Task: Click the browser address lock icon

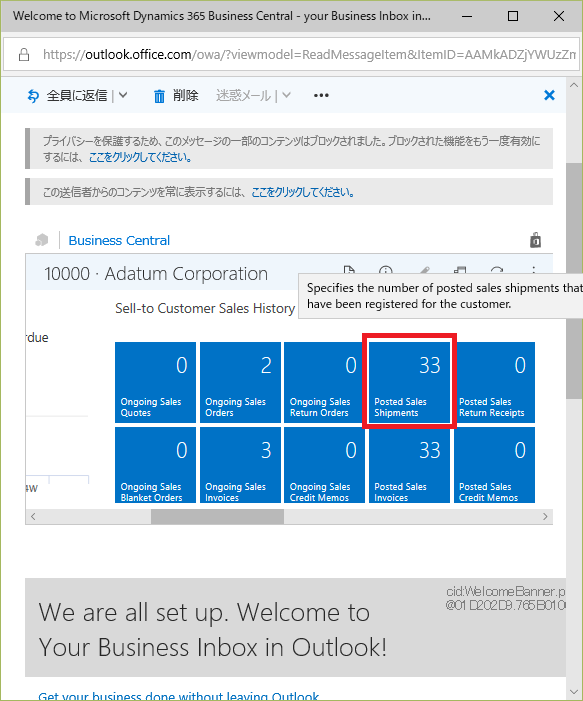Action: tap(24, 55)
